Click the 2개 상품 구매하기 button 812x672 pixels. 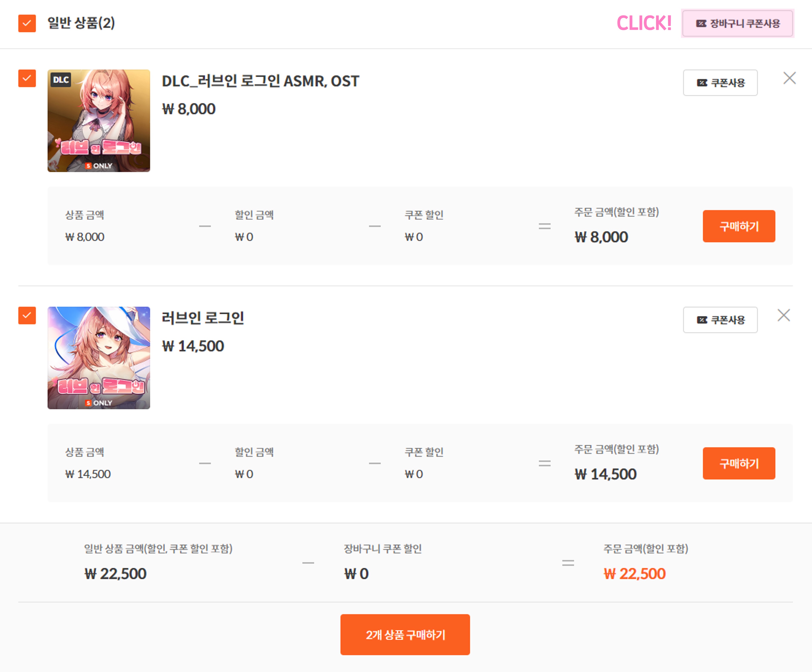point(405,635)
